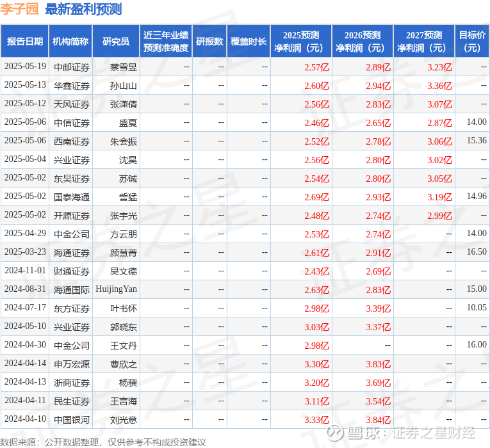Click the 中信证券 institution cell
Screen dimensions: 490x448
point(72,123)
